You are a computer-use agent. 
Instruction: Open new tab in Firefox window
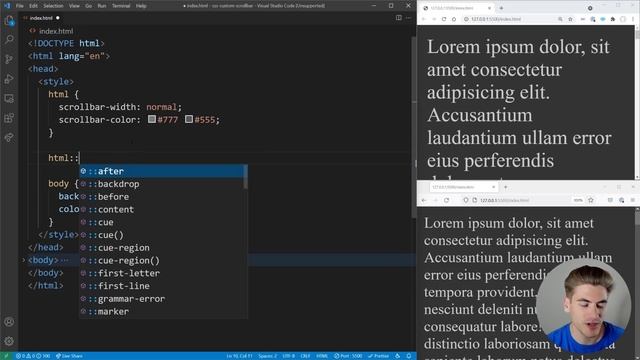coord(506,187)
